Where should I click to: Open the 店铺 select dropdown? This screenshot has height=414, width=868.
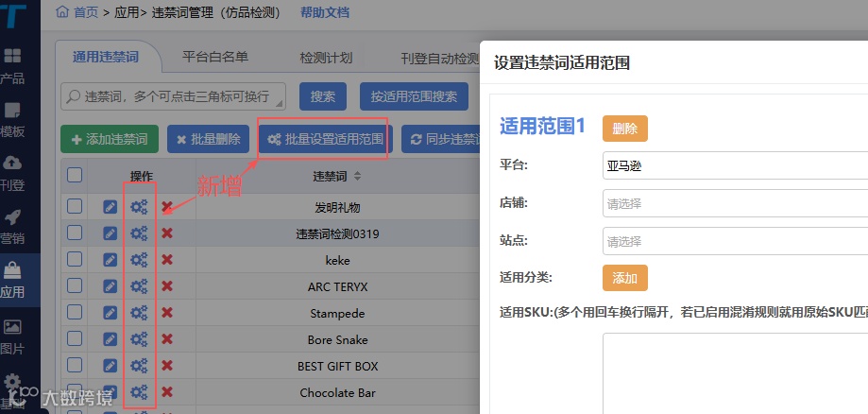click(735, 203)
